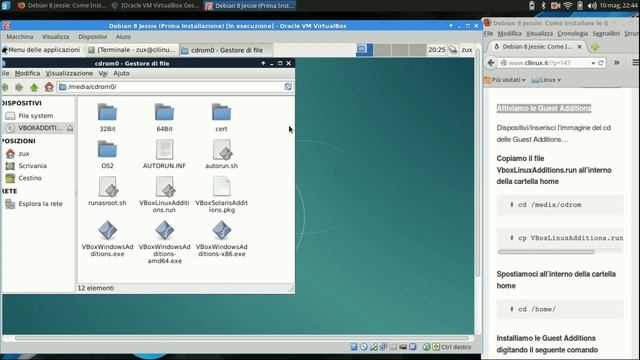This screenshot has width=640, height=360.
Task: Click Attiviamo le Guest Additions heading link
Action: (x=544, y=108)
